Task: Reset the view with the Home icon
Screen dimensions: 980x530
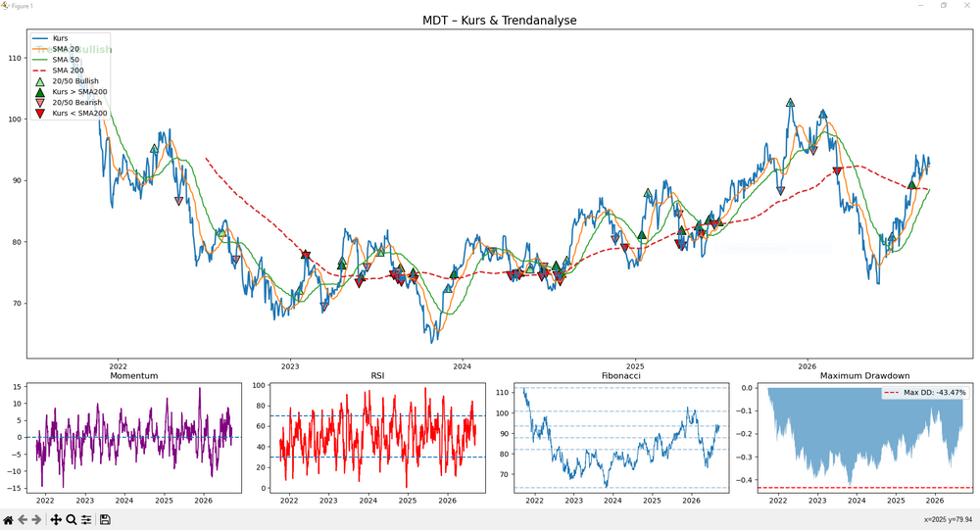Action: click(x=8, y=520)
